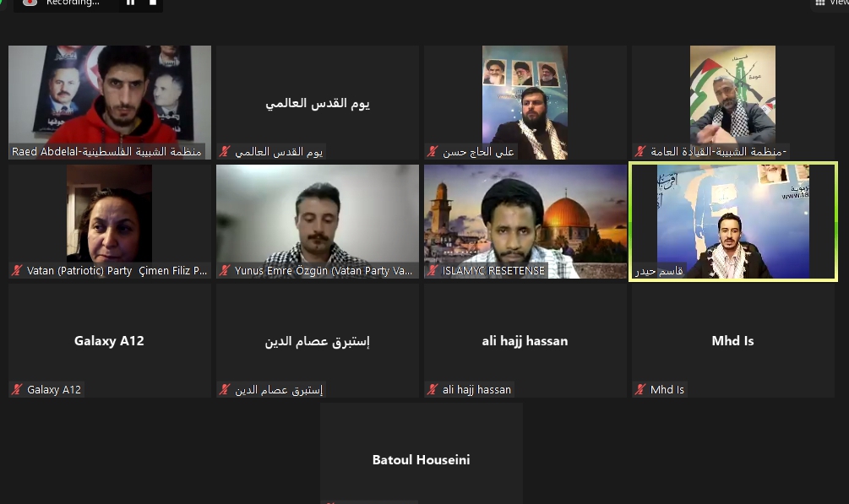Screen dimensions: 849x504
Task: Click muted mic icon beside Yunus Emre Özgün
Action: point(225,270)
